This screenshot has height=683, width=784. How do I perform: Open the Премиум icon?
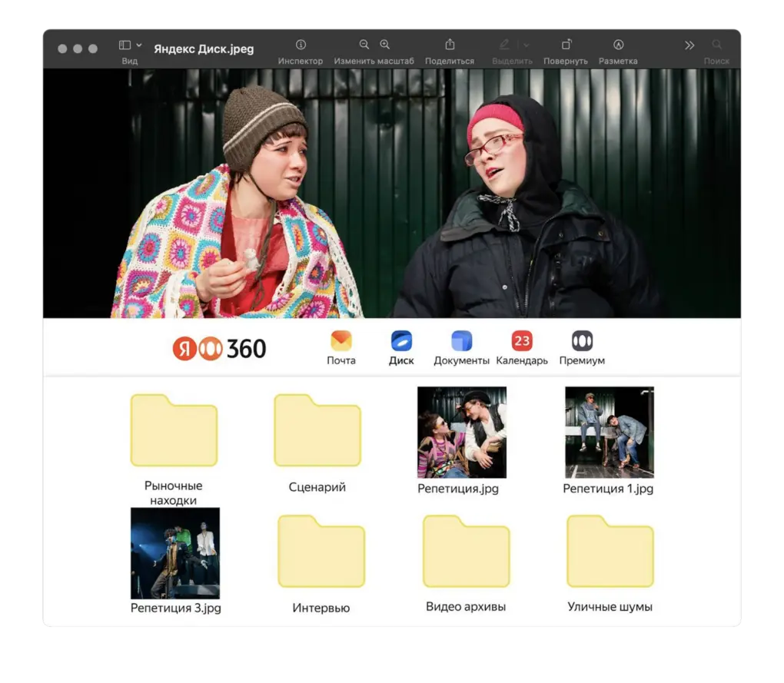tap(582, 341)
